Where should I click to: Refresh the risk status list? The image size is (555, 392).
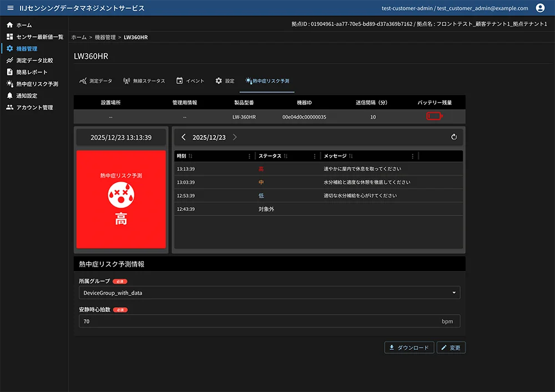tap(454, 137)
